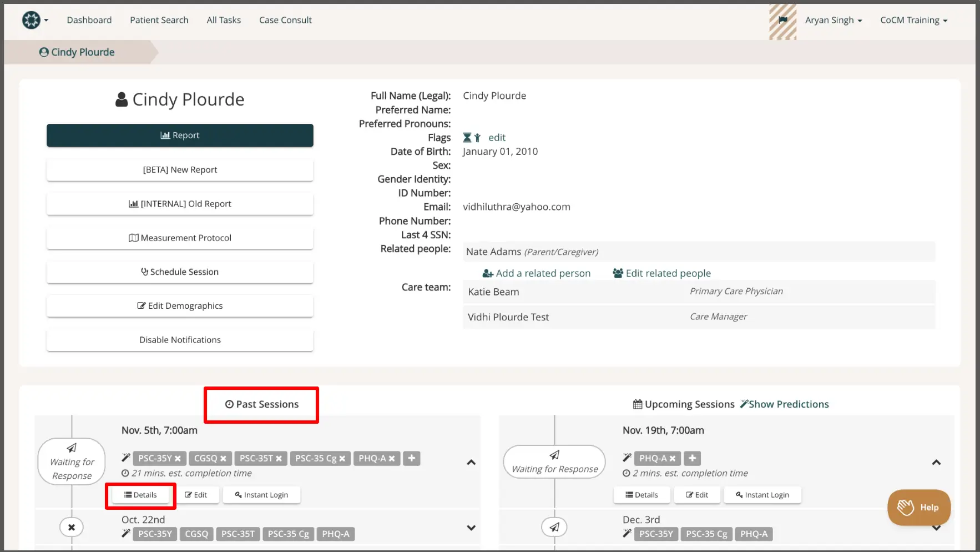980x552 pixels.
Task: Add a measure using the plus icon on Nov. 19th
Action: tap(691, 458)
